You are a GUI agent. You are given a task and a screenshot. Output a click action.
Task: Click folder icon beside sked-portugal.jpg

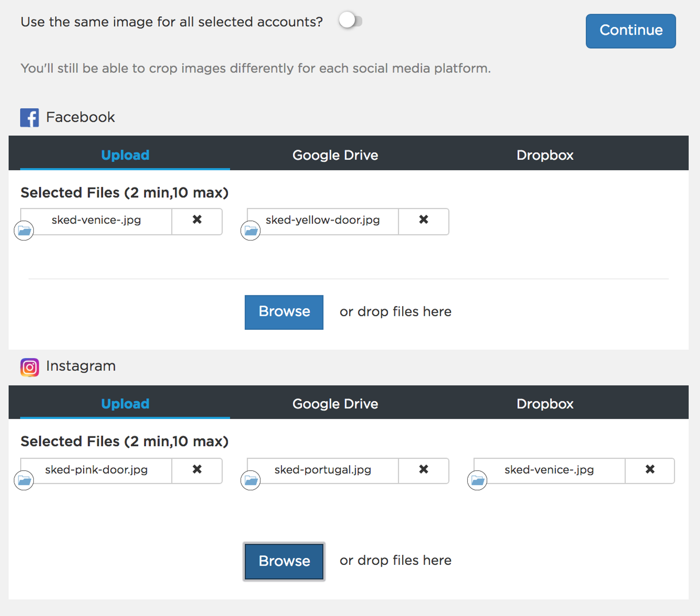point(251,480)
